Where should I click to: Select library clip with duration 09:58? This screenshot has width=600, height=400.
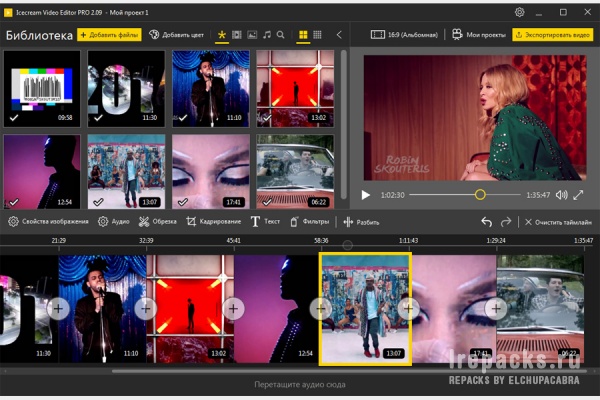(42, 88)
